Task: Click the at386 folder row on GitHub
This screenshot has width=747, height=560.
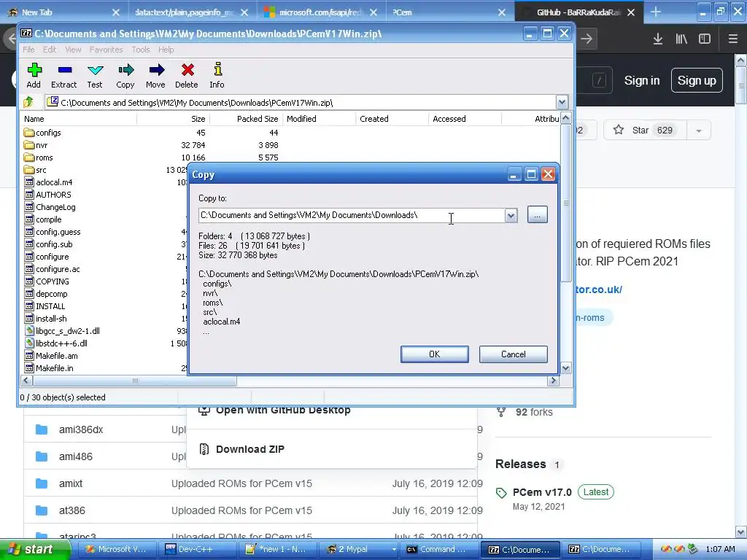Action: click(x=250, y=510)
